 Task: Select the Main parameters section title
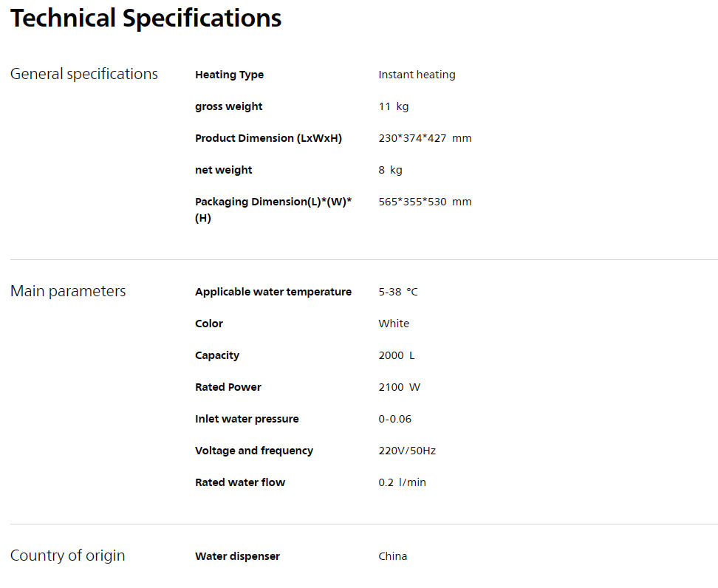coord(68,291)
